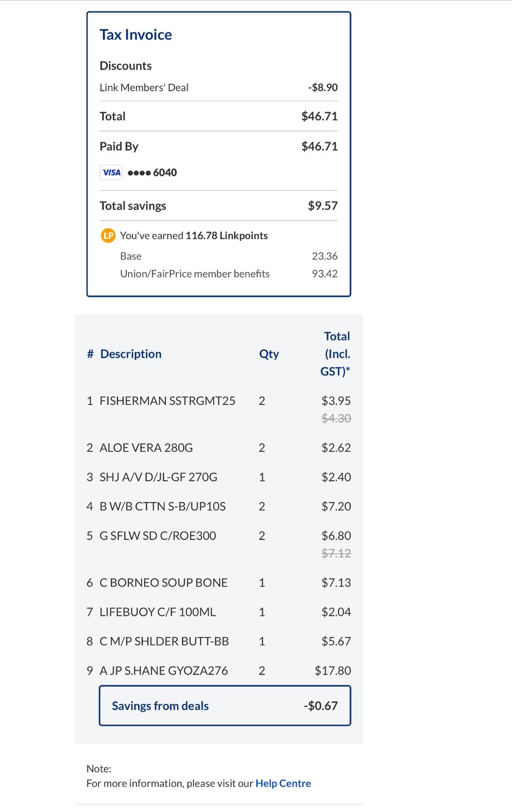Click the Description column header
Viewport: 512px width, 812px height.
(x=131, y=354)
